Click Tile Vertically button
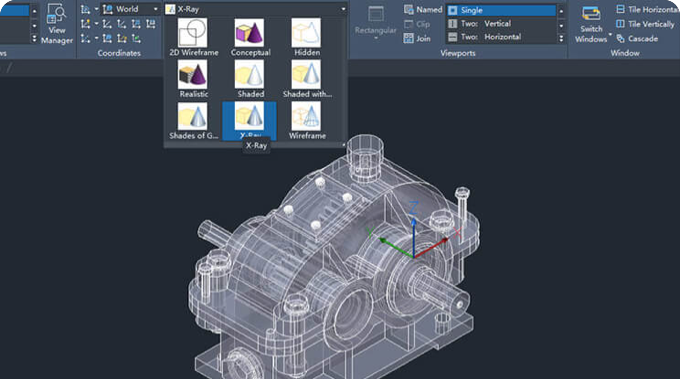The height and width of the screenshot is (379, 680). click(645, 24)
